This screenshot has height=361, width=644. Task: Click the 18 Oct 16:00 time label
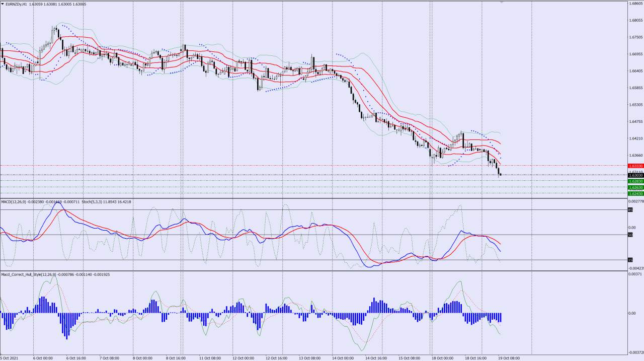click(476, 358)
